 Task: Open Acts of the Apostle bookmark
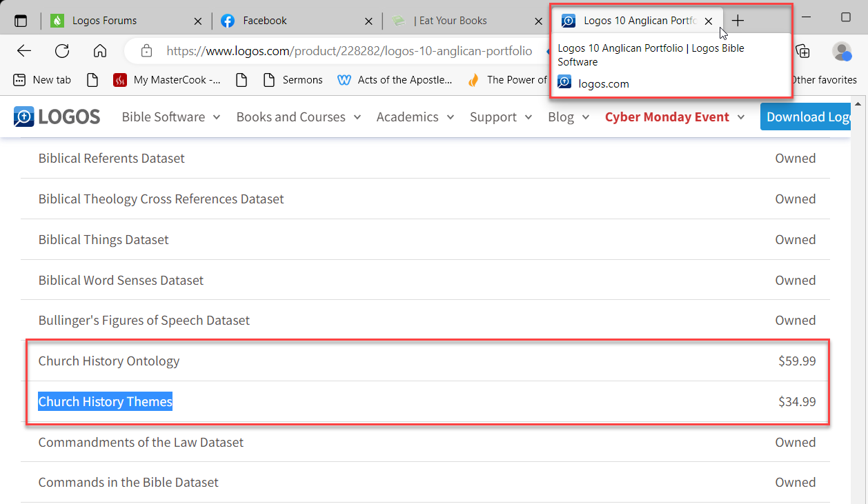pyautogui.click(x=395, y=80)
